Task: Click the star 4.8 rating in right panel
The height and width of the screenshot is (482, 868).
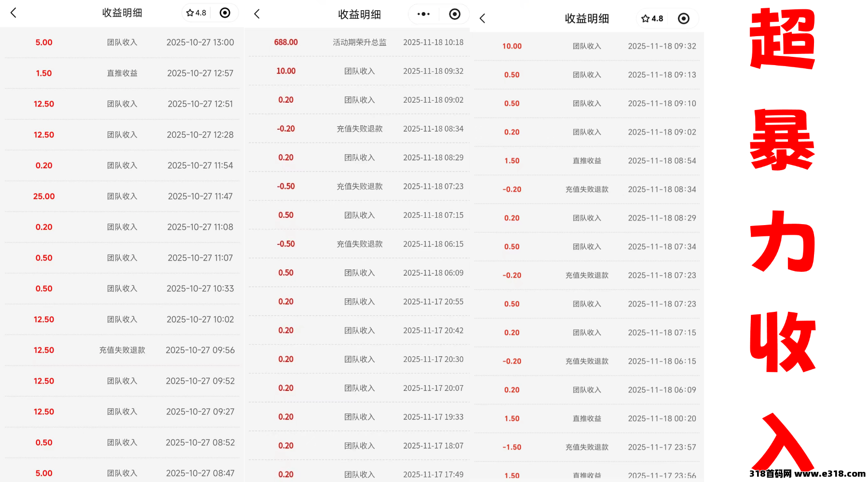Action: (652, 19)
